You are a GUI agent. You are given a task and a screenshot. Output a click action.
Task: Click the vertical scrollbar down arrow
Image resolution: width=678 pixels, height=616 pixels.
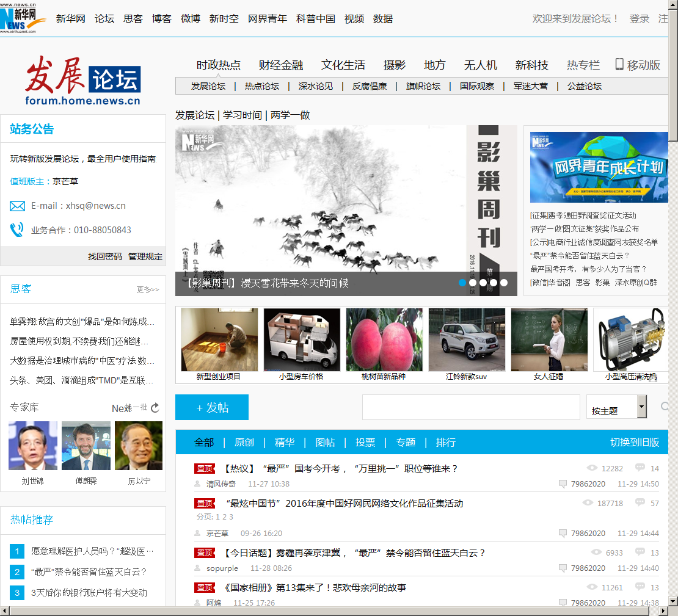tap(673, 601)
